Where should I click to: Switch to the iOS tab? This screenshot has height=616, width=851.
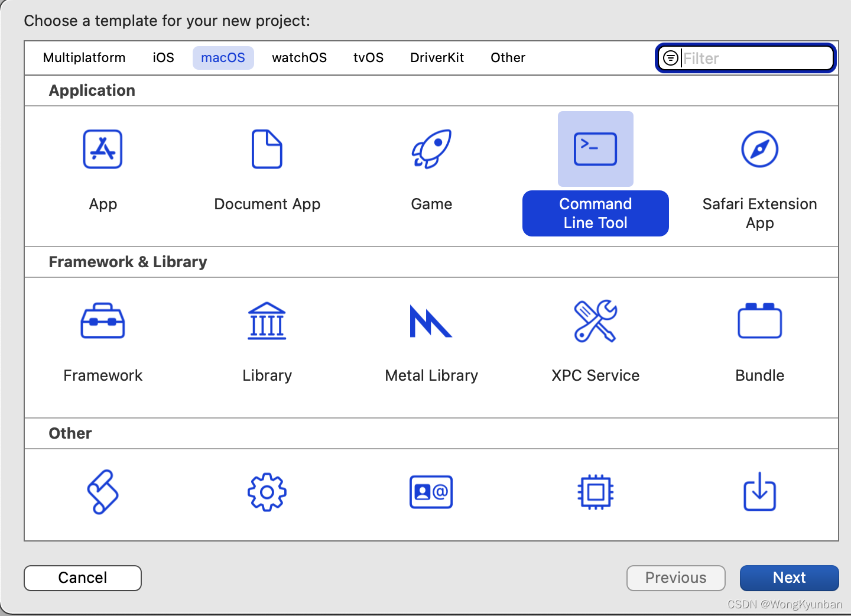[x=164, y=58]
